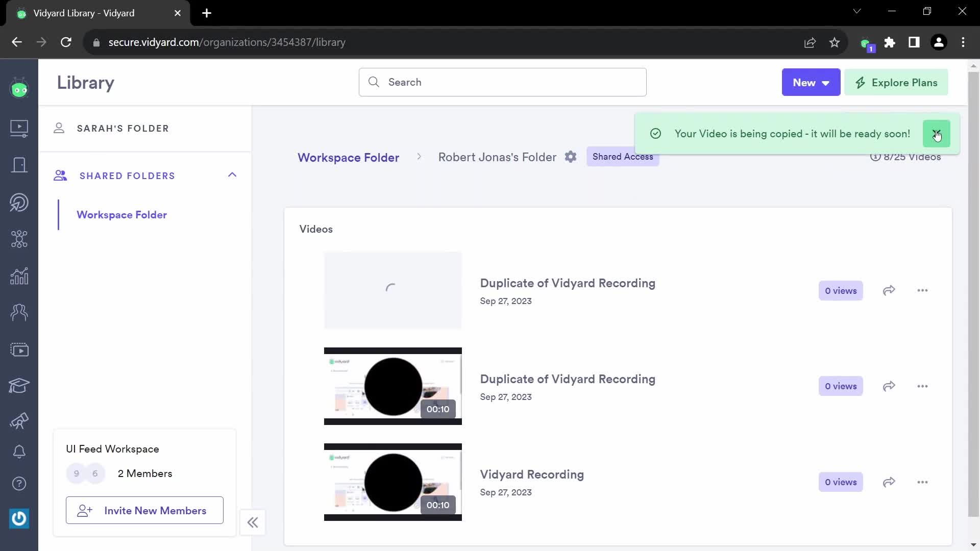Click the 2 Members text
Screen dimensions: 980x551
tap(145, 473)
